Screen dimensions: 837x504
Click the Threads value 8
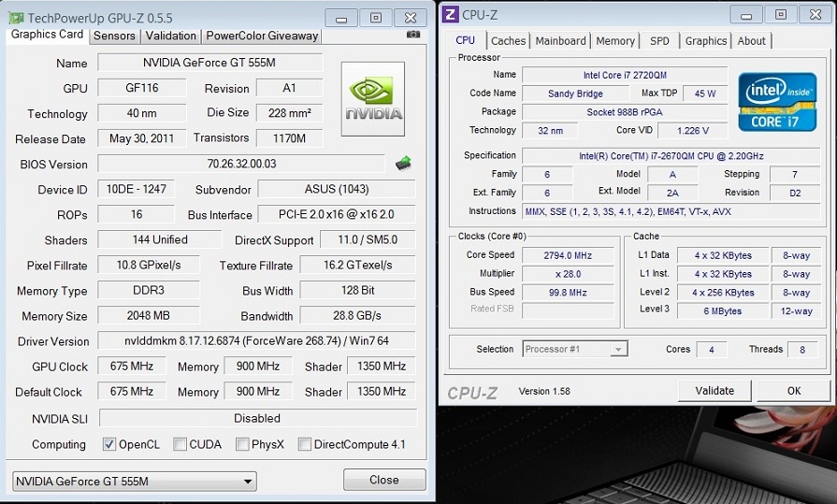tap(802, 350)
